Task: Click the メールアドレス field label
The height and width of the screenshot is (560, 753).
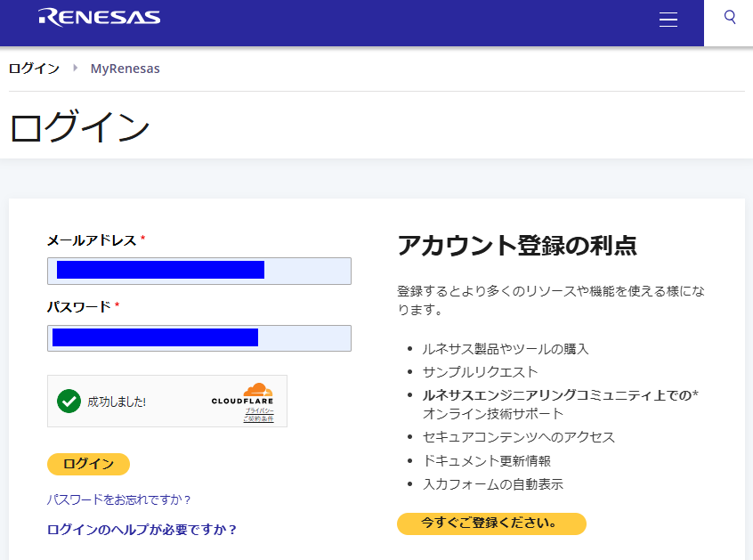Action: point(92,240)
